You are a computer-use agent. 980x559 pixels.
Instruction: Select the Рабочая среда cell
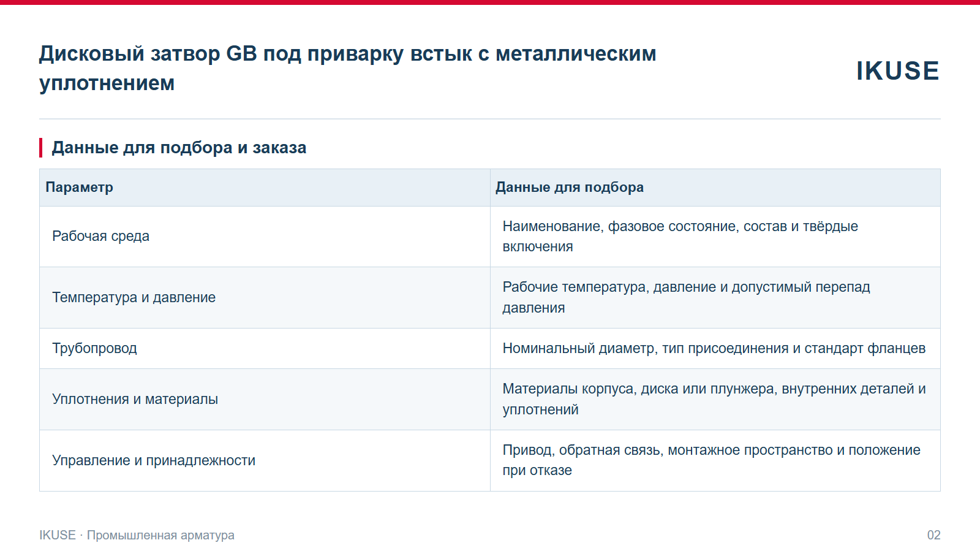click(x=265, y=237)
